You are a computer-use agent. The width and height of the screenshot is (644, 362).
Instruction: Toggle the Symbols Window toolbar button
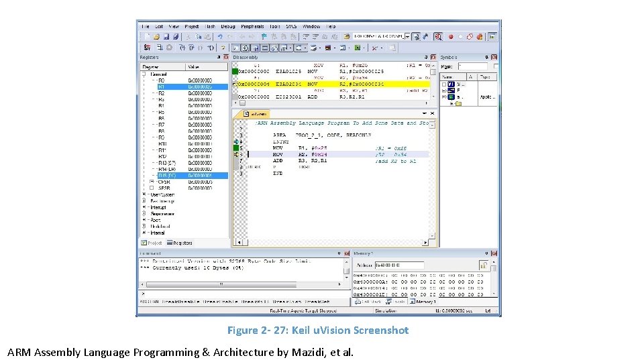click(x=255, y=48)
